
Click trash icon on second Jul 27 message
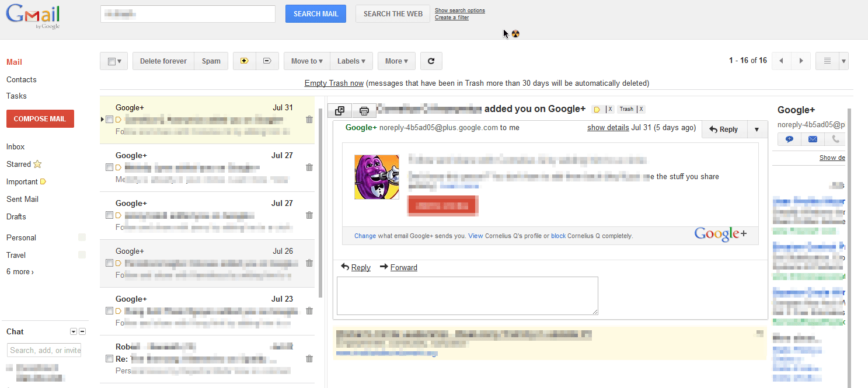click(309, 215)
